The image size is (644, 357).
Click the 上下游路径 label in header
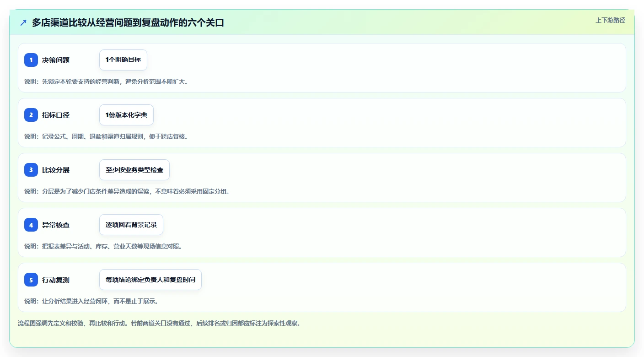pos(610,20)
